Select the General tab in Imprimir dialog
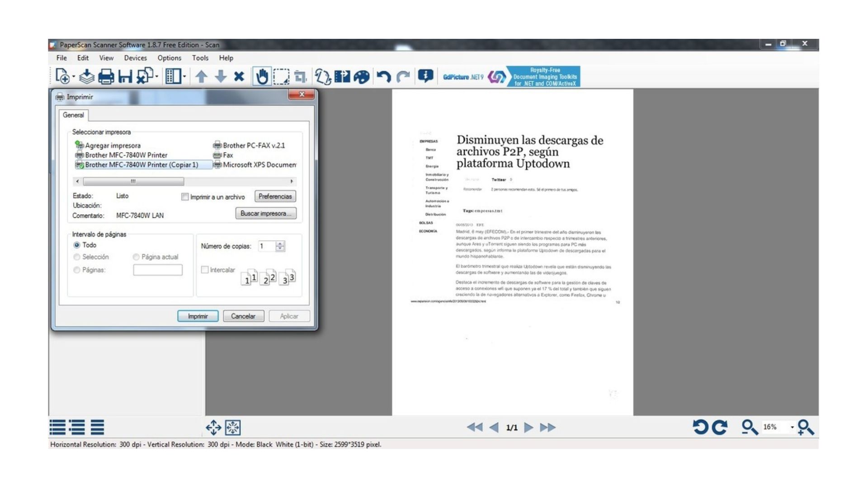868x488 pixels. tap(73, 115)
